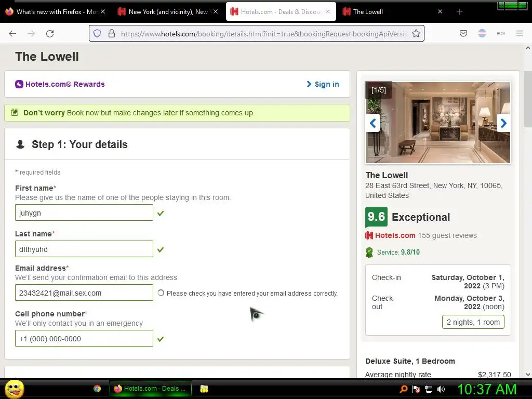Image resolution: width=532 pixels, height=399 pixels.
Task: Switch to What's new with Firefox tab
Action: pos(56,12)
